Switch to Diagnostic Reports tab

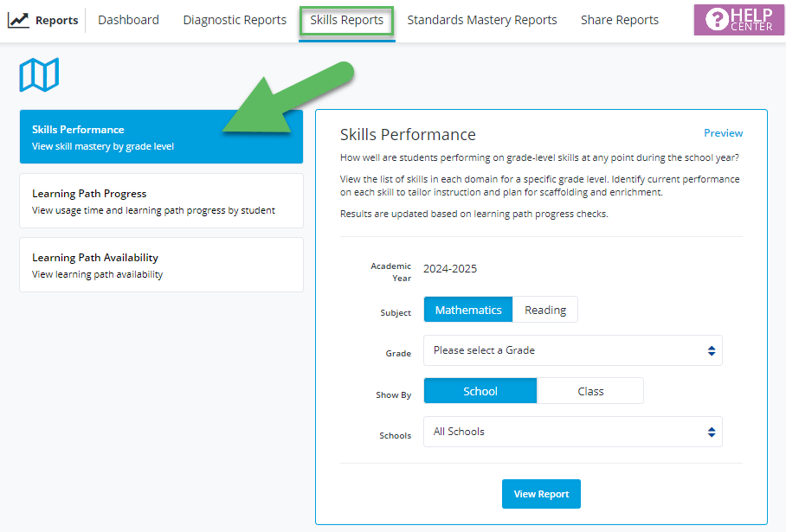pyautogui.click(x=235, y=20)
